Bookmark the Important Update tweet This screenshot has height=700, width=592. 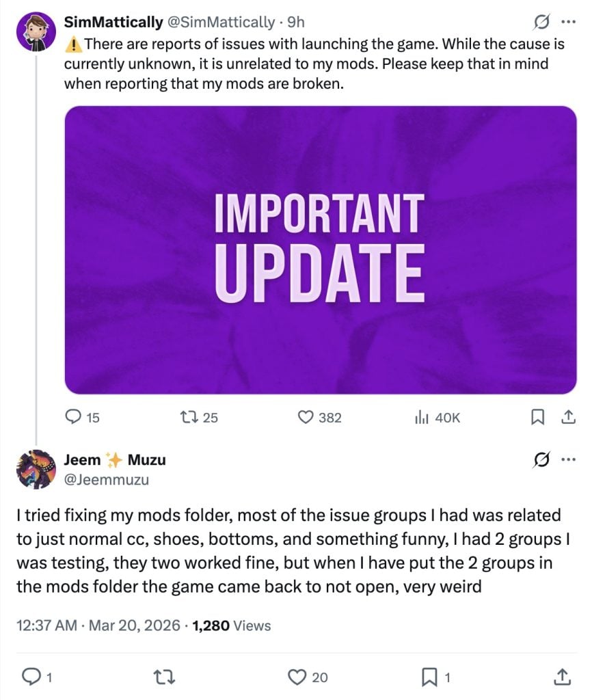pyautogui.click(x=537, y=417)
